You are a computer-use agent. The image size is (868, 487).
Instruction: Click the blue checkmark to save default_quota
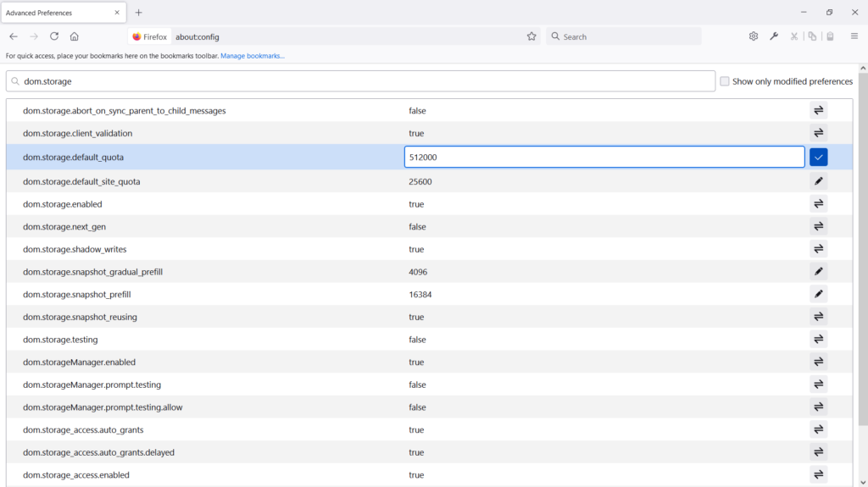[818, 158]
